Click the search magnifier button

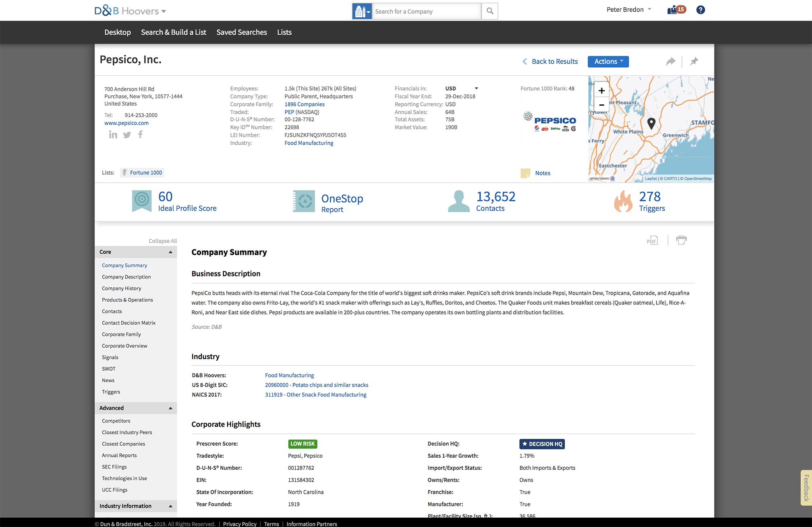[x=490, y=11]
